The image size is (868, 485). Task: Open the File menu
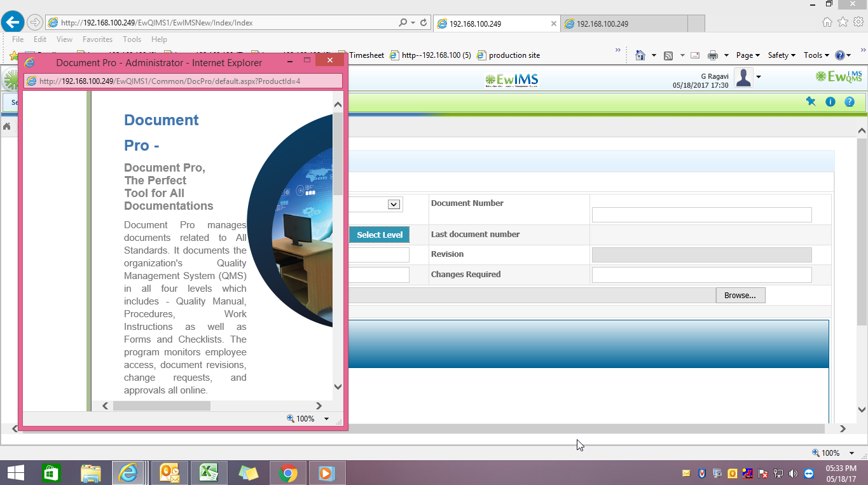click(18, 39)
